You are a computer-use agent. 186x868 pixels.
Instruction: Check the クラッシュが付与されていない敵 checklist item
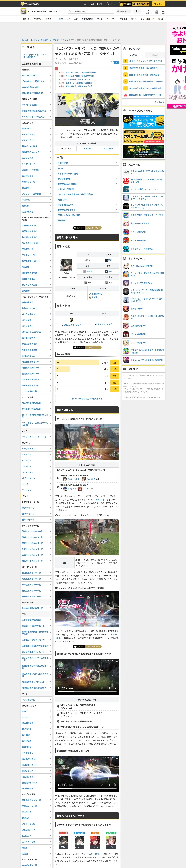pyautogui.click(x=58, y=470)
